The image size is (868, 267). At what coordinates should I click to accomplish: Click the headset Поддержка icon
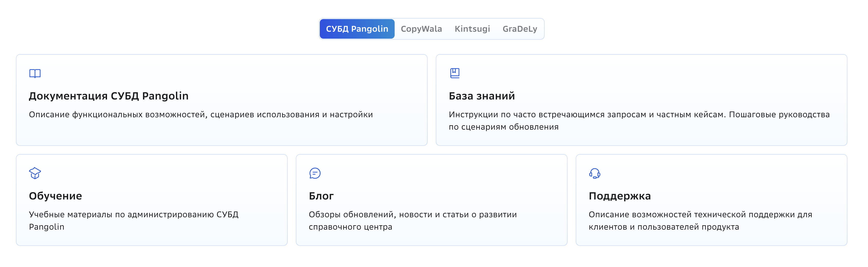(594, 173)
